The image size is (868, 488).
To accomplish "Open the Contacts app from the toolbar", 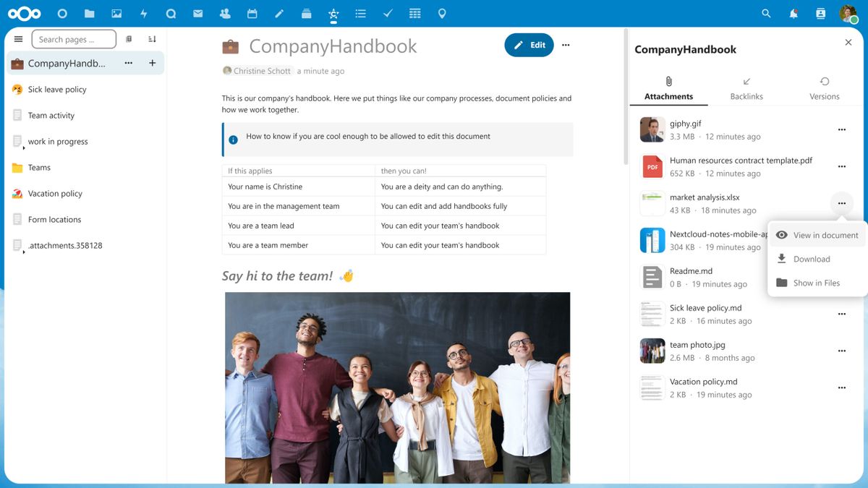I will tap(225, 13).
